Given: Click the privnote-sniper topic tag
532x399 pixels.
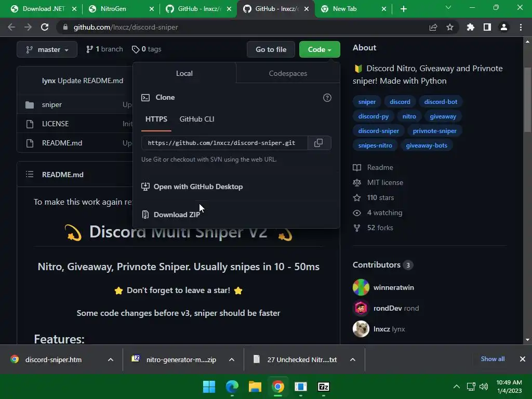Looking at the screenshot, I should coord(434,131).
